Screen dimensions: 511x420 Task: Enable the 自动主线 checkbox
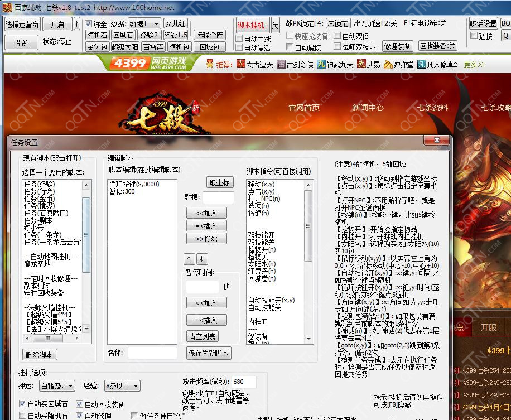[x=239, y=39]
